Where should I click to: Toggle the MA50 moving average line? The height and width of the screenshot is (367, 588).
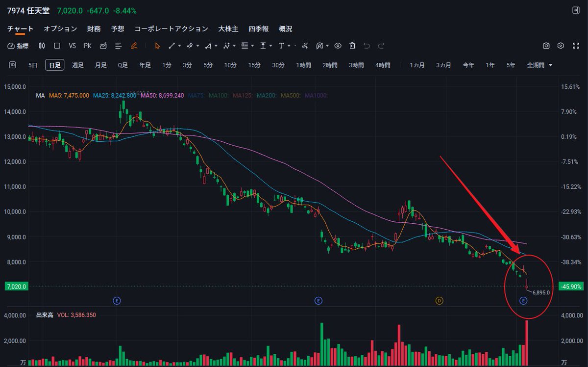(162, 95)
